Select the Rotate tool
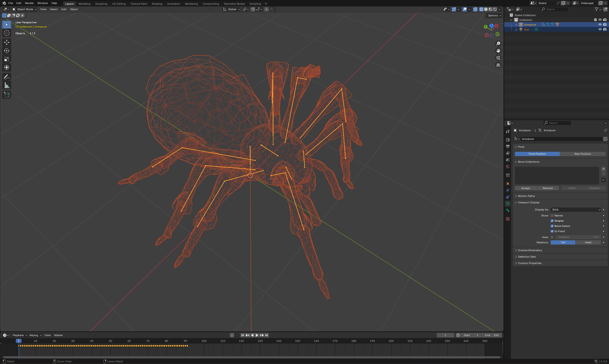The height and width of the screenshot is (364, 609). point(7,50)
